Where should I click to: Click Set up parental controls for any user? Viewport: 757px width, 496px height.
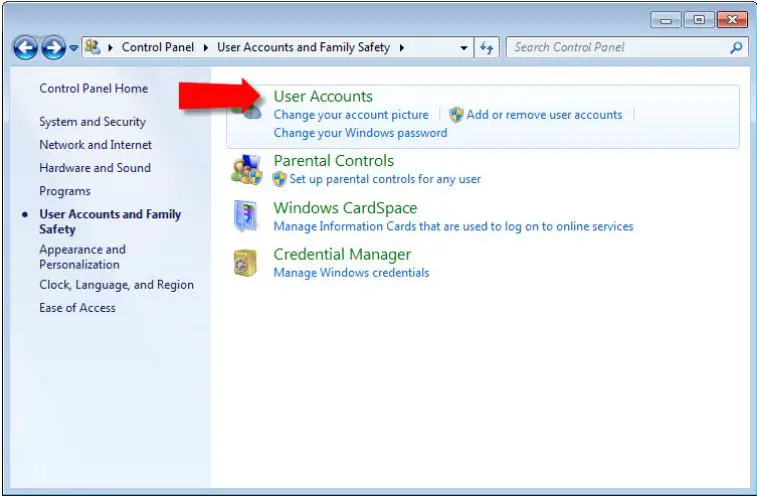click(x=385, y=179)
